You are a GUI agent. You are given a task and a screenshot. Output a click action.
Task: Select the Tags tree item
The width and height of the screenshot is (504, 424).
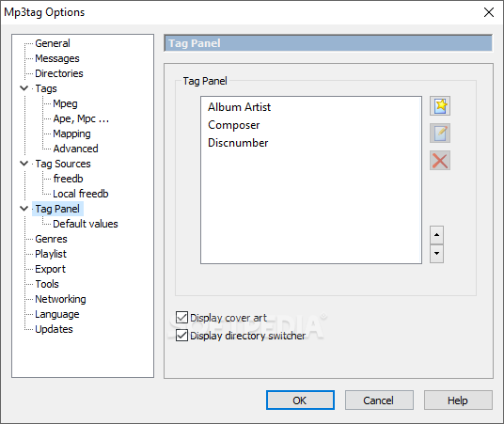click(46, 88)
